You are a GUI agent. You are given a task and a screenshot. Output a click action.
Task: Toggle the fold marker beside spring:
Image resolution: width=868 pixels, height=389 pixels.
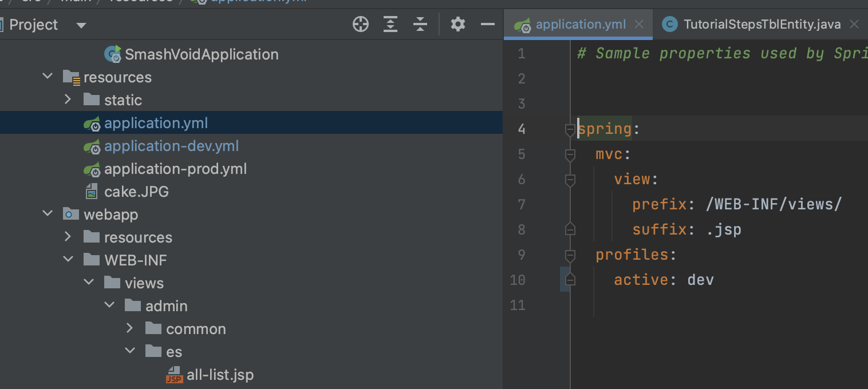(x=570, y=130)
